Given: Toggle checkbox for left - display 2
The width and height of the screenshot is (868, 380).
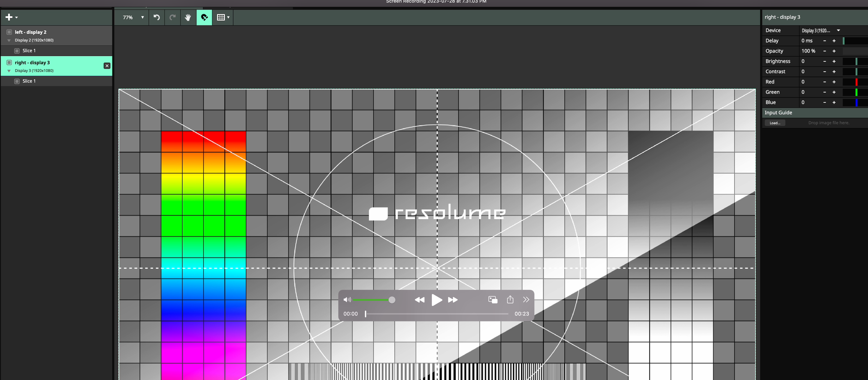Looking at the screenshot, I should (x=9, y=32).
